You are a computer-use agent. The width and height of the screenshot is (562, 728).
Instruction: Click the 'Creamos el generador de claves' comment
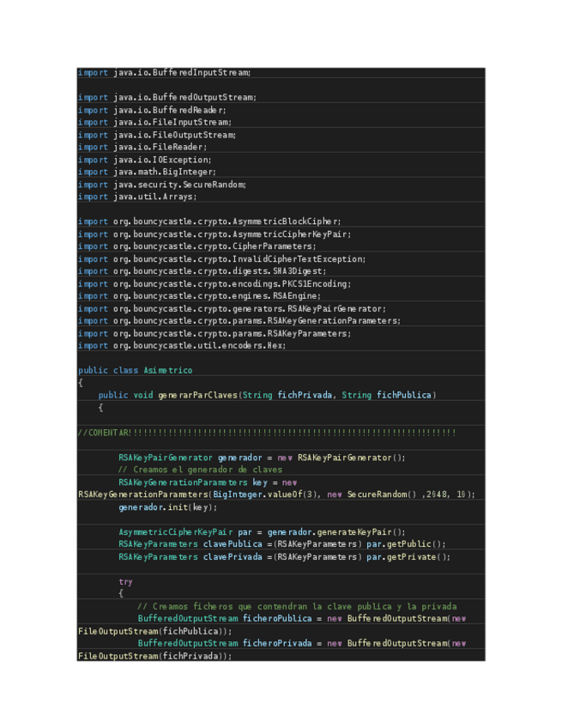(200, 470)
